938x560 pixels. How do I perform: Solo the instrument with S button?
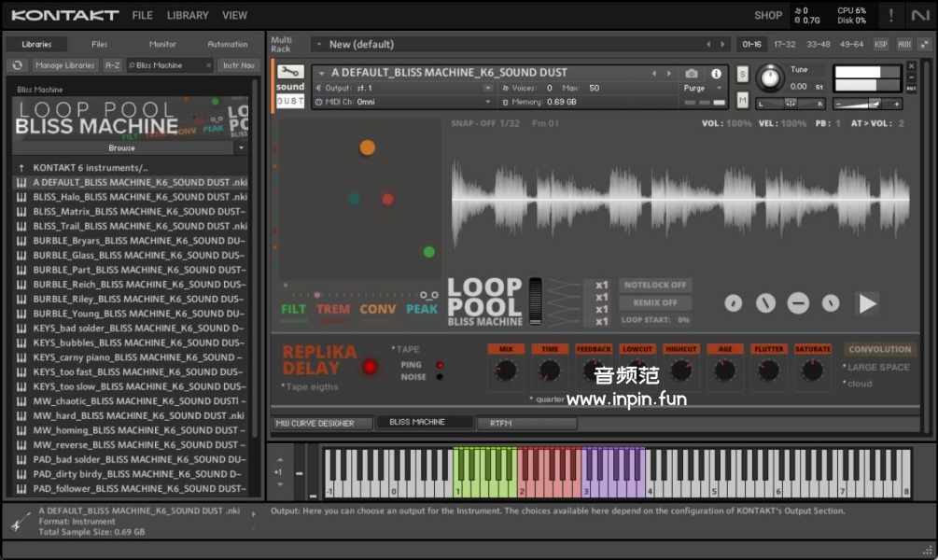(742, 74)
